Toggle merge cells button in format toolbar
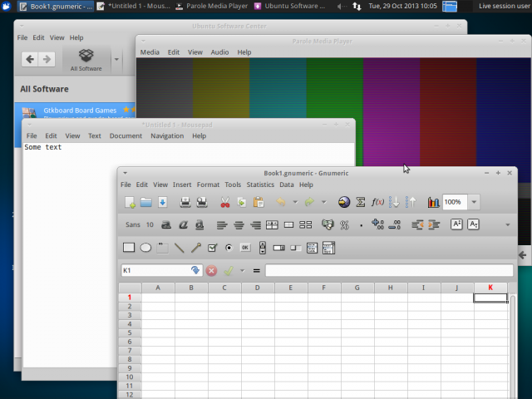532x399 pixels. coord(288,224)
